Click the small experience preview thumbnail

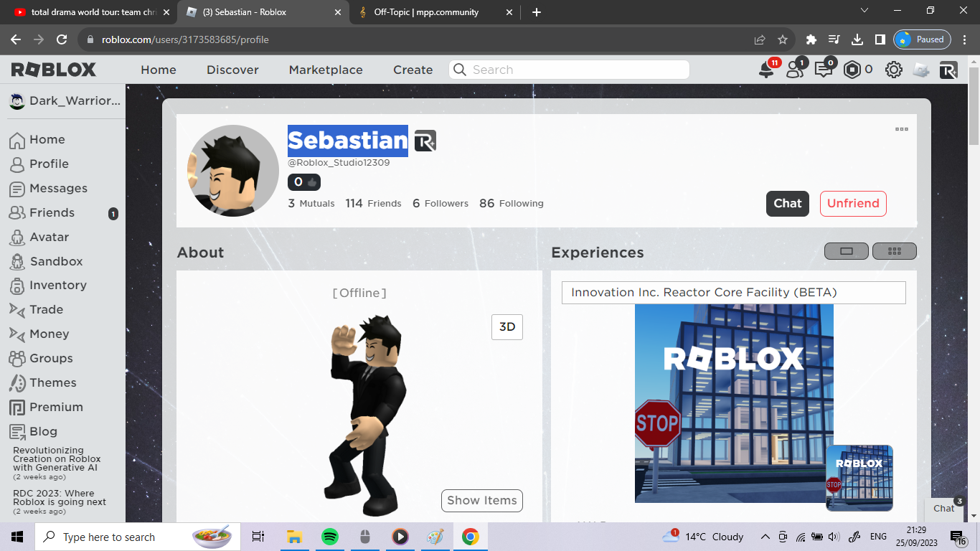pos(859,478)
